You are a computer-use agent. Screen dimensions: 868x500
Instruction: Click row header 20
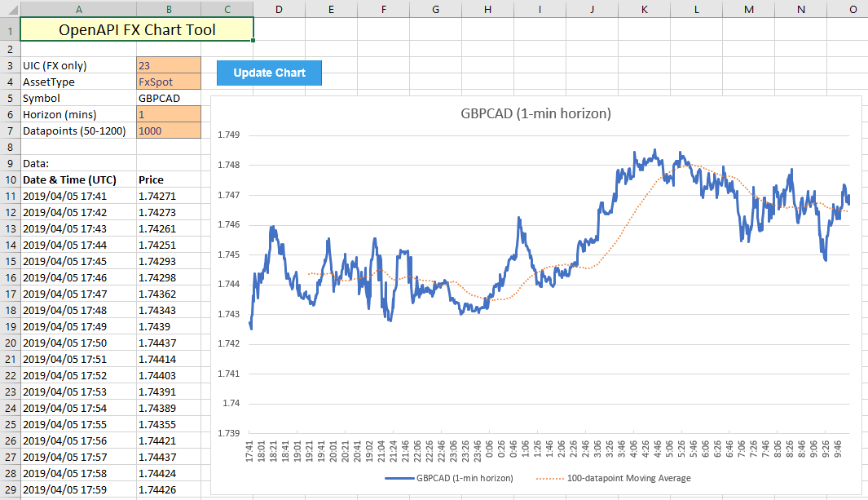[10, 343]
